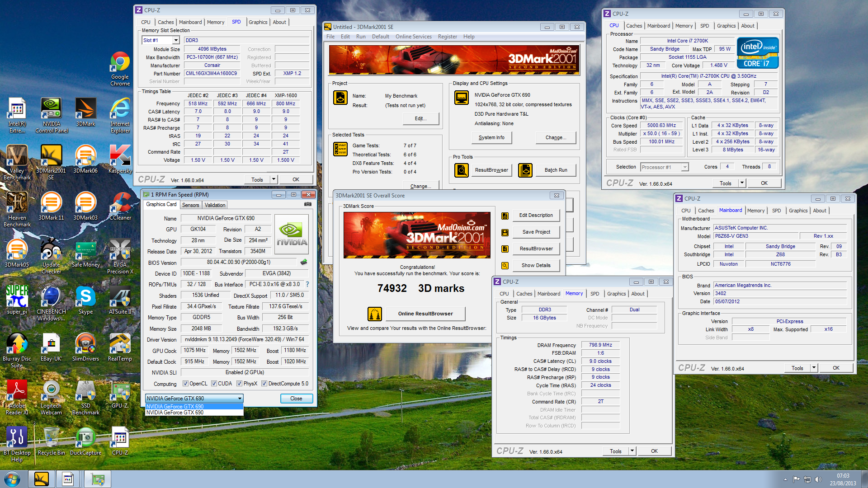Image resolution: width=868 pixels, height=488 pixels.
Task: Click the Edit Description button
Action: pos(536,216)
